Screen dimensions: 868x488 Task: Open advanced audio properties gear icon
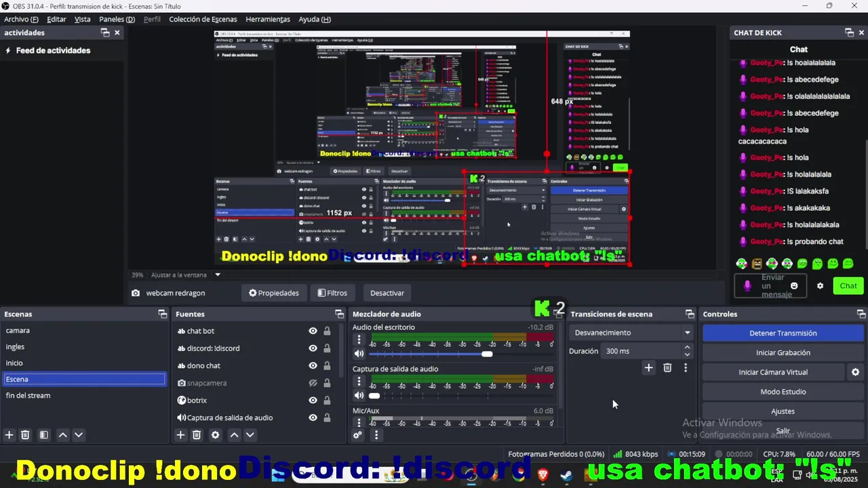pyautogui.click(x=358, y=435)
